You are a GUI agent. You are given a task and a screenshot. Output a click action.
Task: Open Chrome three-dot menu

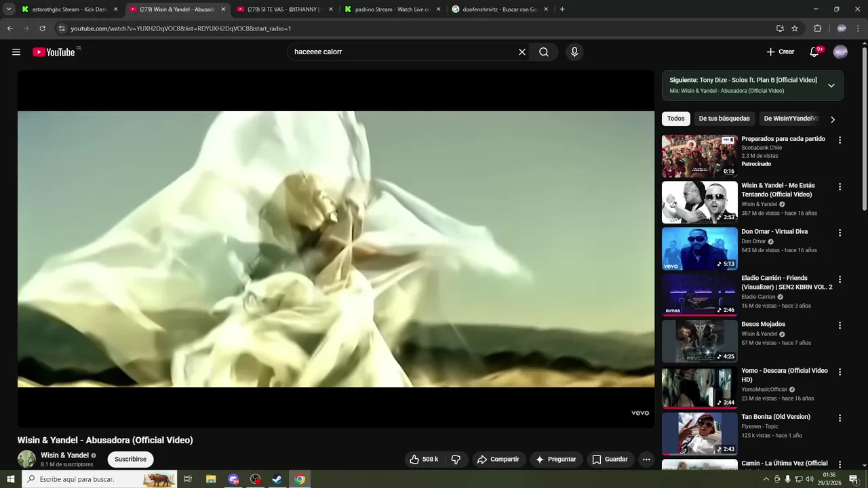pos(859,28)
